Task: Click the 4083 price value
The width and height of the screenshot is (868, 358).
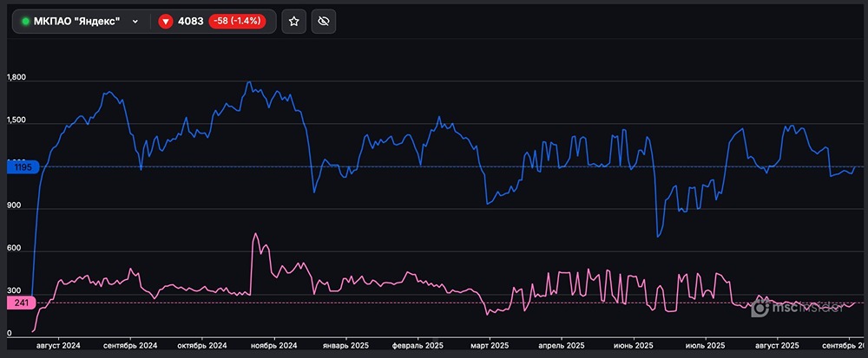Action: 191,22
